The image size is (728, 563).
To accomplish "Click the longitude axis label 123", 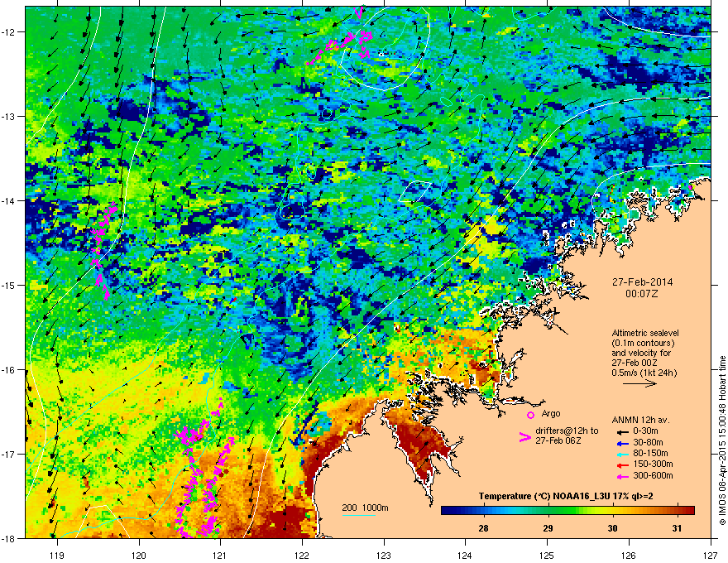I will point(384,555).
